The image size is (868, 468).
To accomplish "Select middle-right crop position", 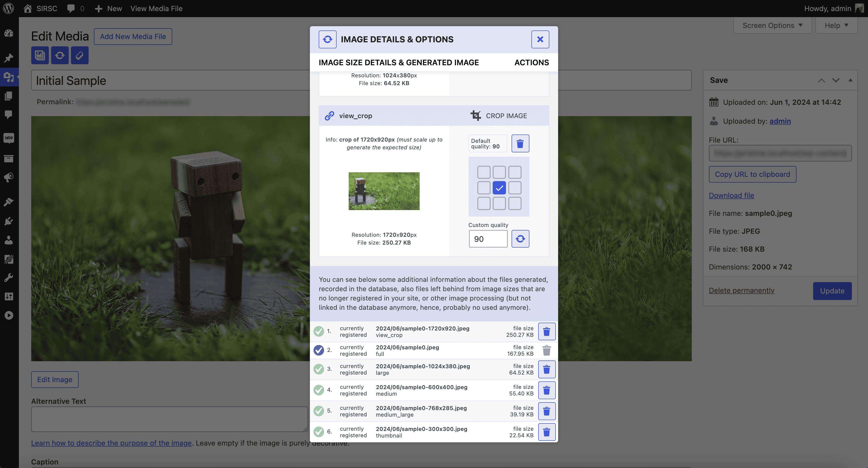I will [x=515, y=188].
